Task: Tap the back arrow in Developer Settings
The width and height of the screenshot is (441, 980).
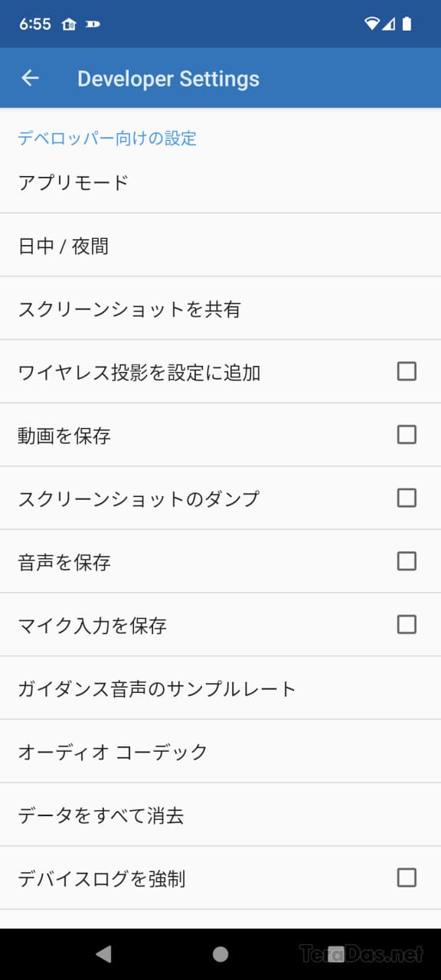Action: (x=30, y=78)
